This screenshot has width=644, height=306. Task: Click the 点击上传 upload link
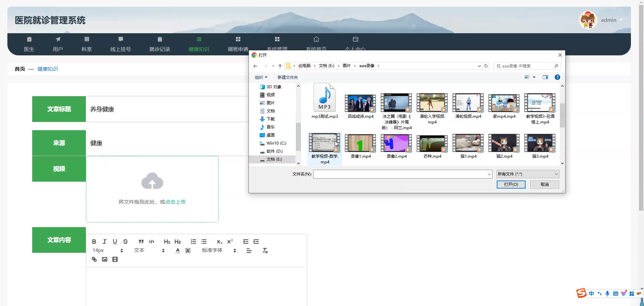click(x=175, y=202)
